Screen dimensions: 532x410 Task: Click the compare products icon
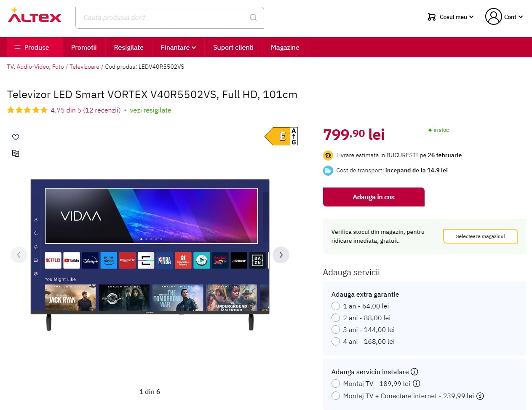tap(16, 153)
